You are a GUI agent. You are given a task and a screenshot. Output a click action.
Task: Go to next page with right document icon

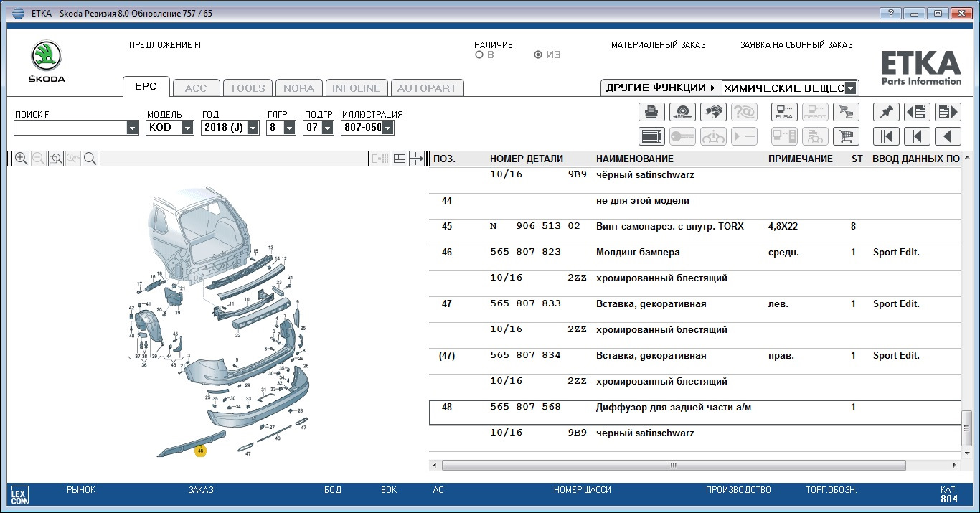[x=948, y=112]
